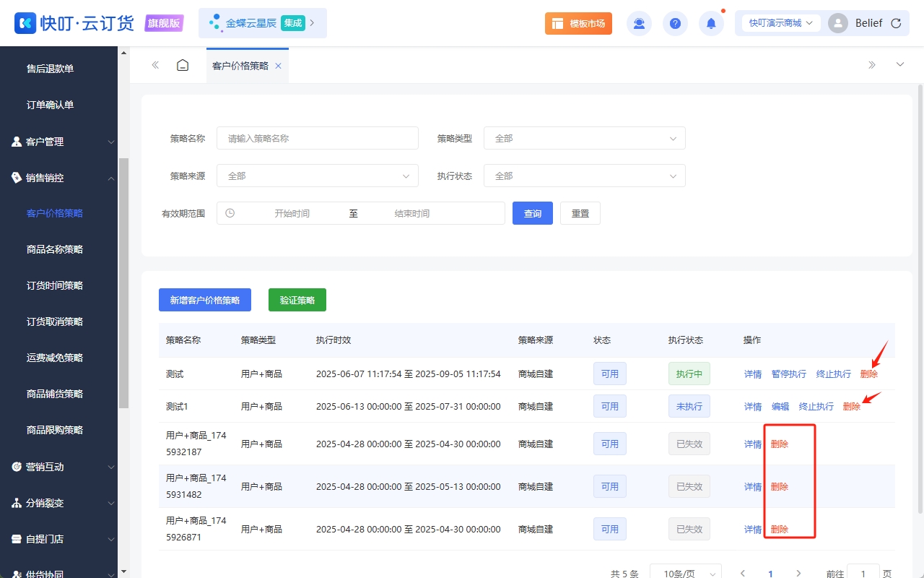This screenshot has width=924, height=578.
Task: Open 详情 for 用户+商品_1745931482
Action: (x=753, y=487)
